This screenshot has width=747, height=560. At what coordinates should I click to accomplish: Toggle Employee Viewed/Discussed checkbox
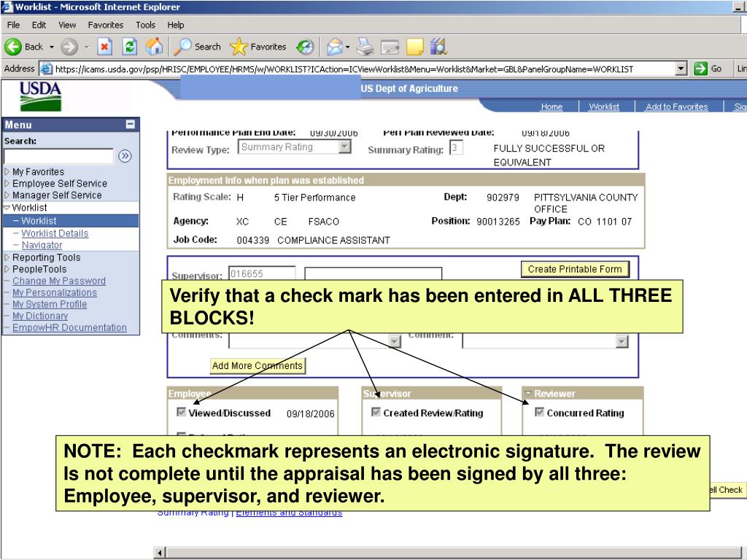[x=181, y=412]
